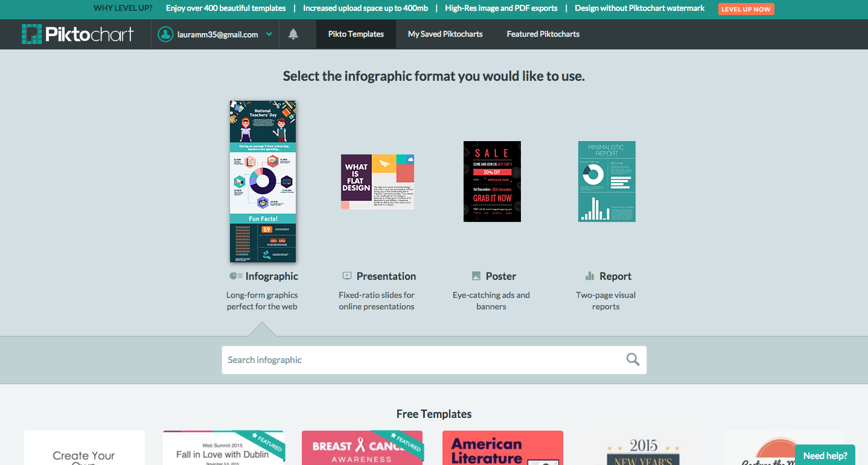Click the LEVEL UP NOW button
Screen dimensions: 868x465
746,9
